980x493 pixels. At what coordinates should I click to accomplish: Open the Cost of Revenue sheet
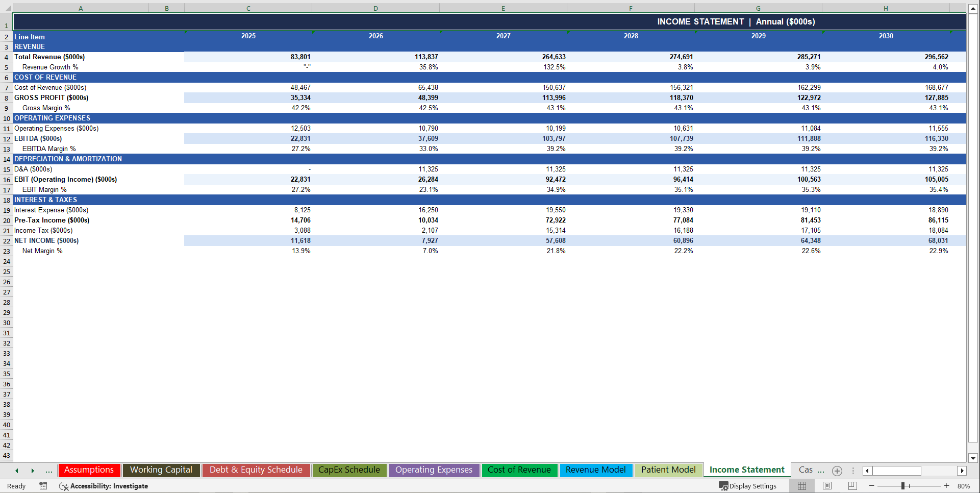click(519, 470)
